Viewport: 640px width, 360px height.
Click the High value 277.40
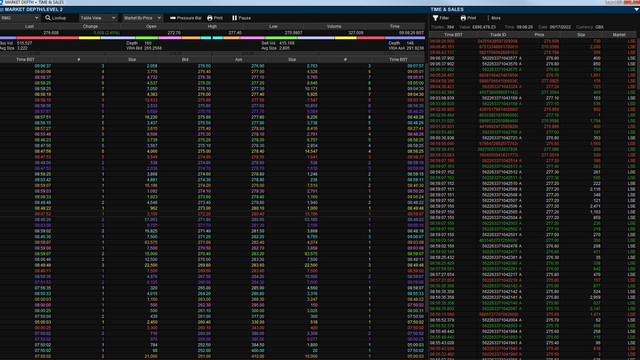235,33
